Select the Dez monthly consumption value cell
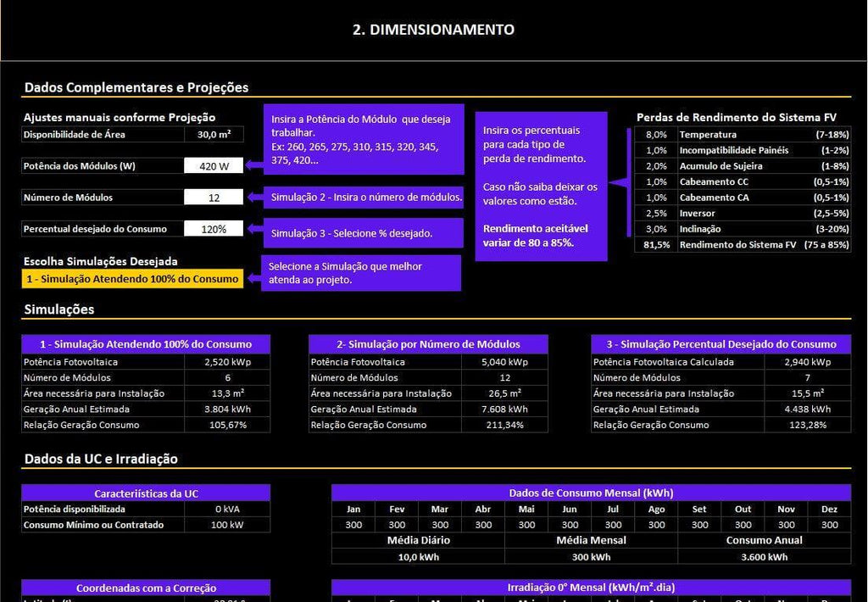The width and height of the screenshot is (868, 602). point(829,525)
